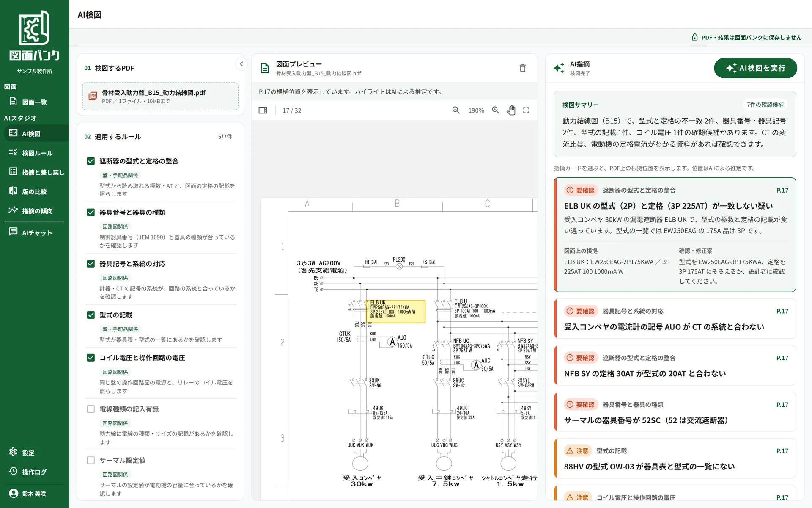This screenshot has width=812, height=508.
Task: Click the PDF lock privacy notice
Action: (x=746, y=37)
